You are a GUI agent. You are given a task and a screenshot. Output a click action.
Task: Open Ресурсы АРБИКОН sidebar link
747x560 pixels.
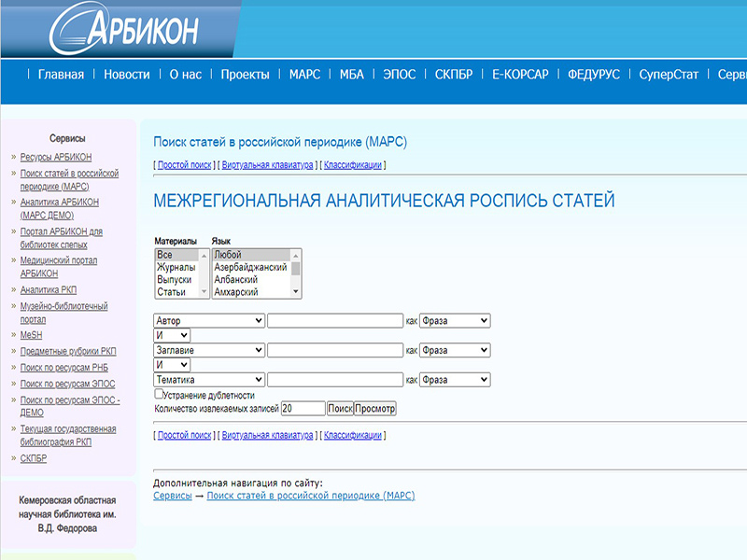point(56,157)
